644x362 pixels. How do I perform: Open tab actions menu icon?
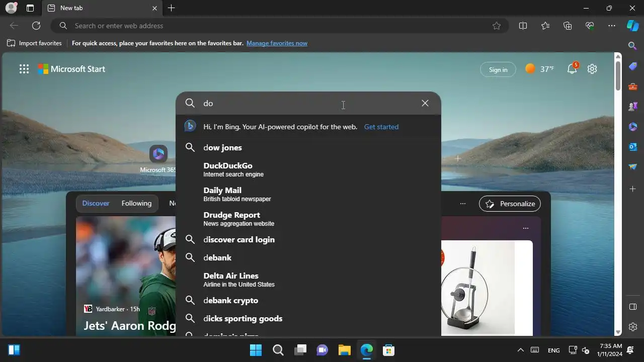coord(30,8)
